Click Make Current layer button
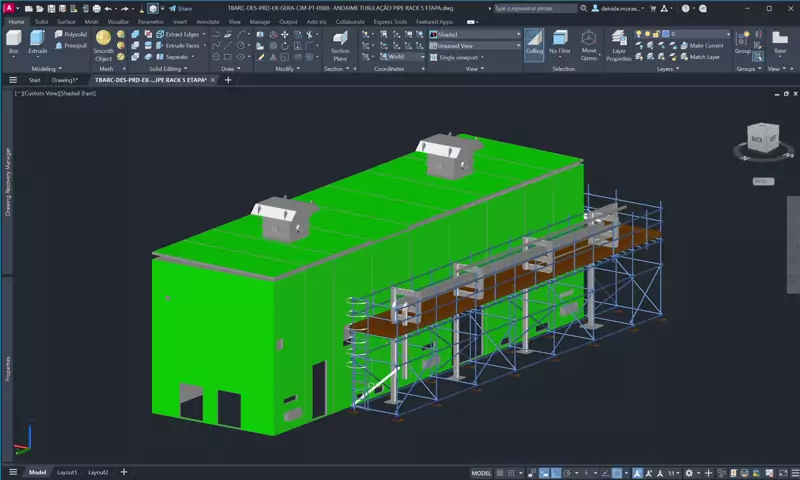 (702, 45)
